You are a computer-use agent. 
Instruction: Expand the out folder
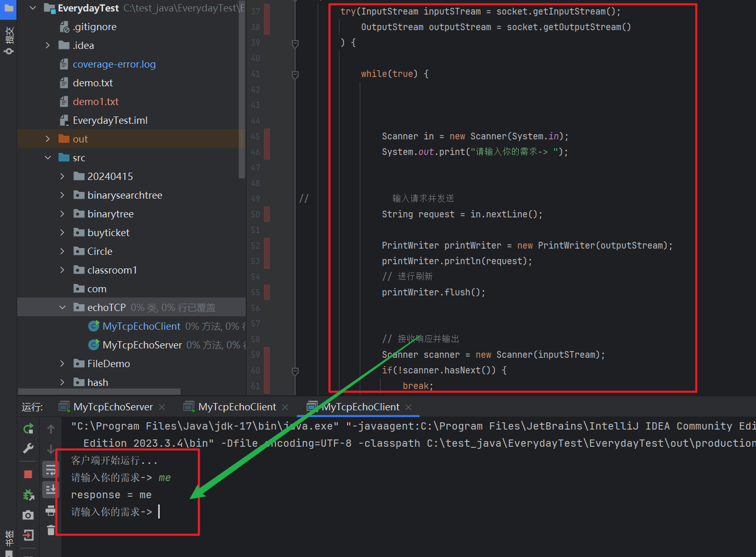[48, 139]
